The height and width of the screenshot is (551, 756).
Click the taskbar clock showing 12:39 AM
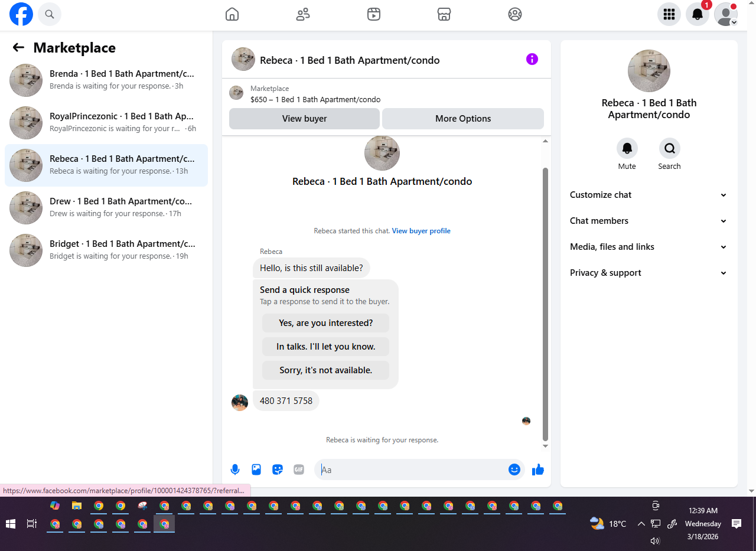[x=703, y=524]
